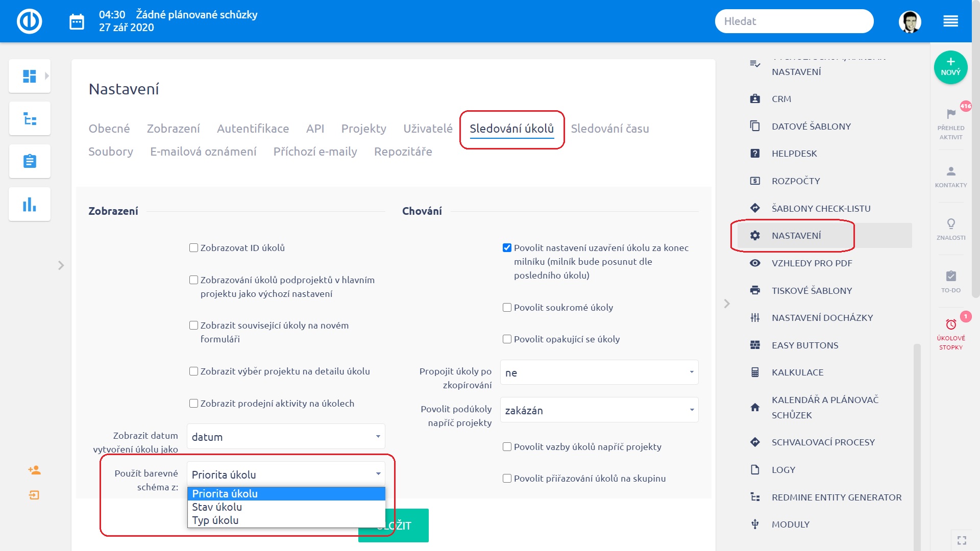Expand Povolit podúkoly napříč projekty dropdown
980x551 pixels.
click(x=599, y=410)
